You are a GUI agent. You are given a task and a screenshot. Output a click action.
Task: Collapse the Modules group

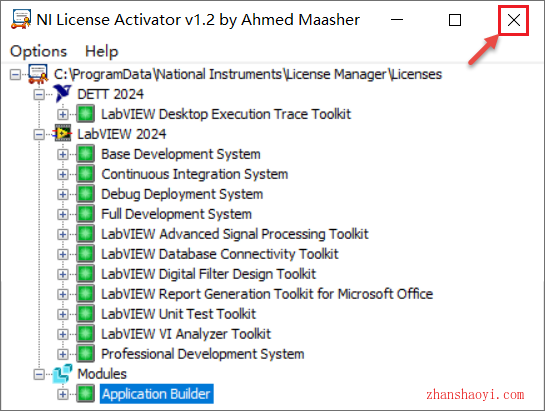point(39,374)
